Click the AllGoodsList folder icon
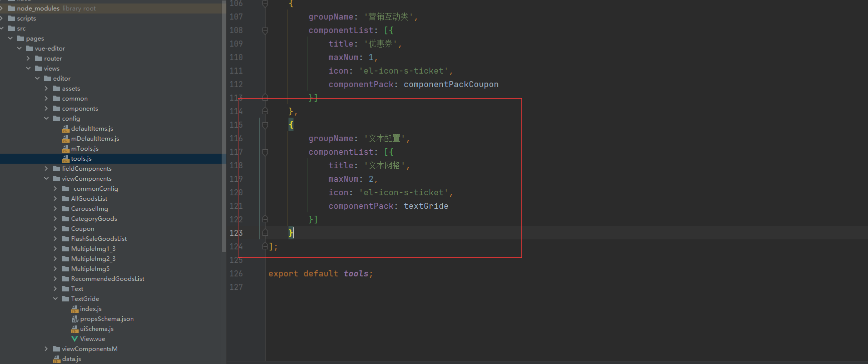 pos(66,199)
